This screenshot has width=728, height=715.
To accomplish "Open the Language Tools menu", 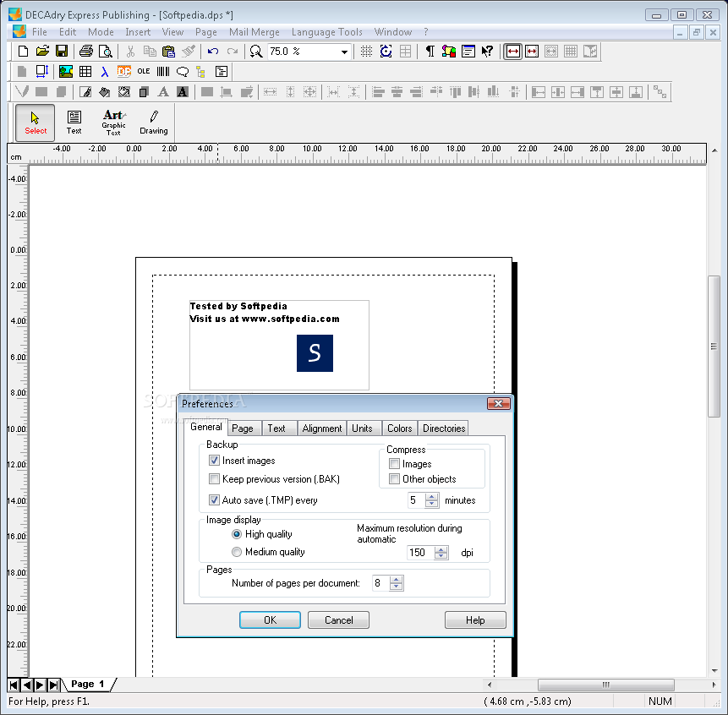I will (x=327, y=32).
